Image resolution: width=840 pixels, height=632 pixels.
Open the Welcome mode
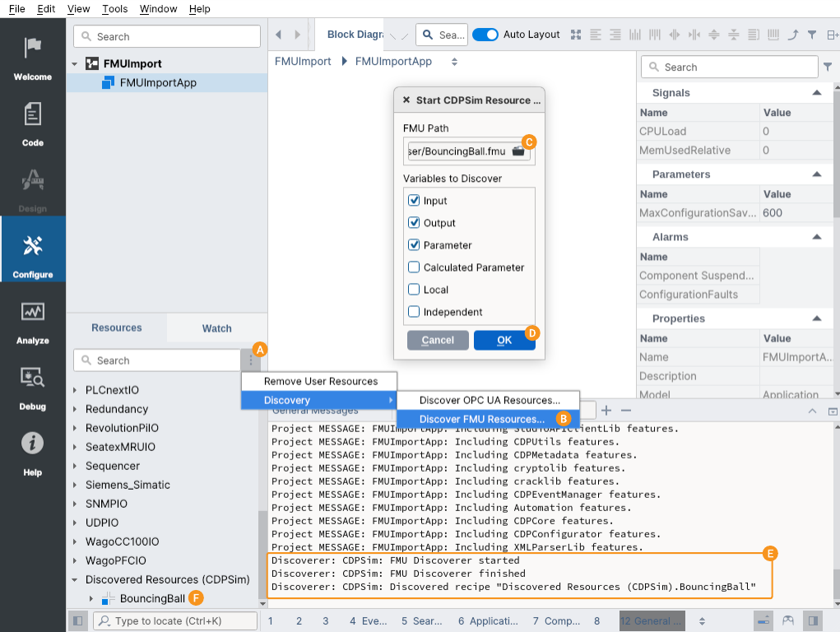[33, 58]
